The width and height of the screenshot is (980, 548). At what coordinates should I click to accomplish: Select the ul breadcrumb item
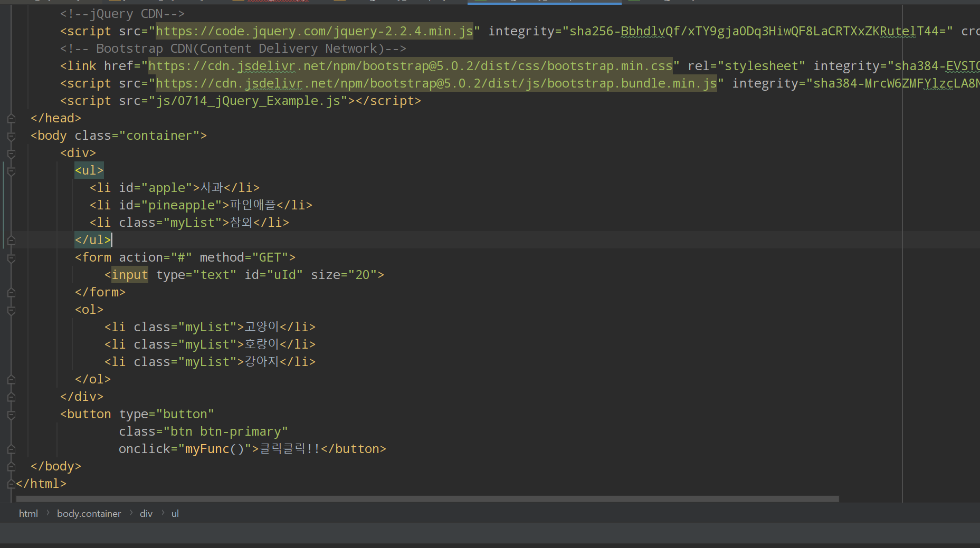coord(175,513)
